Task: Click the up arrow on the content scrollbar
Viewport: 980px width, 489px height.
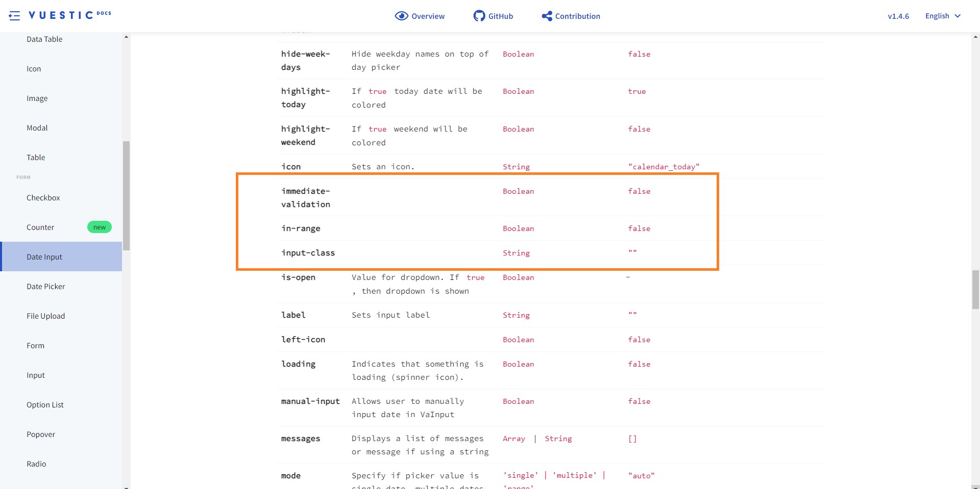Action: (975, 36)
